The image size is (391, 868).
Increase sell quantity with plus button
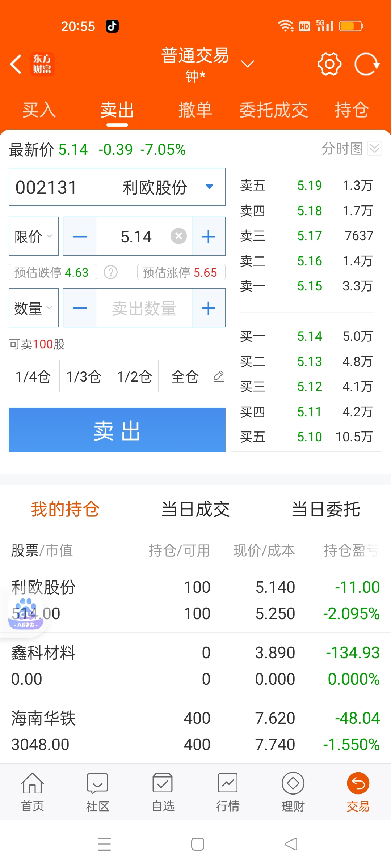[x=209, y=308]
